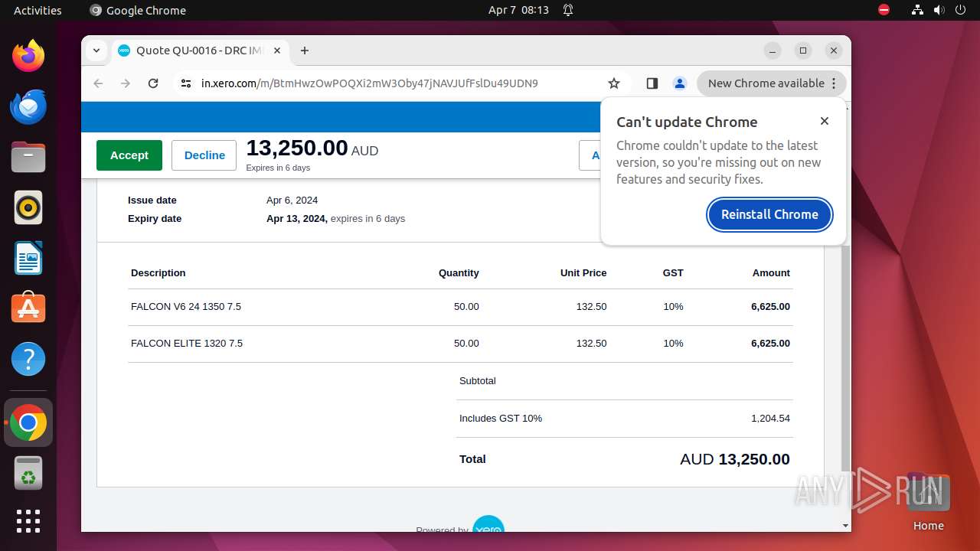The height and width of the screenshot is (551, 980).
Task: Open the clock and calendar menu
Action: pyautogui.click(x=518, y=10)
